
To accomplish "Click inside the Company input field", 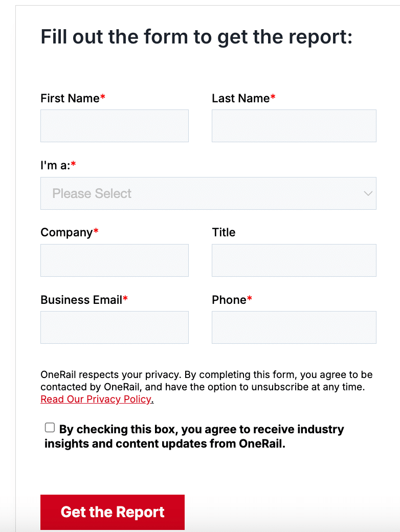I will pyautogui.click(x=114, y=260).
